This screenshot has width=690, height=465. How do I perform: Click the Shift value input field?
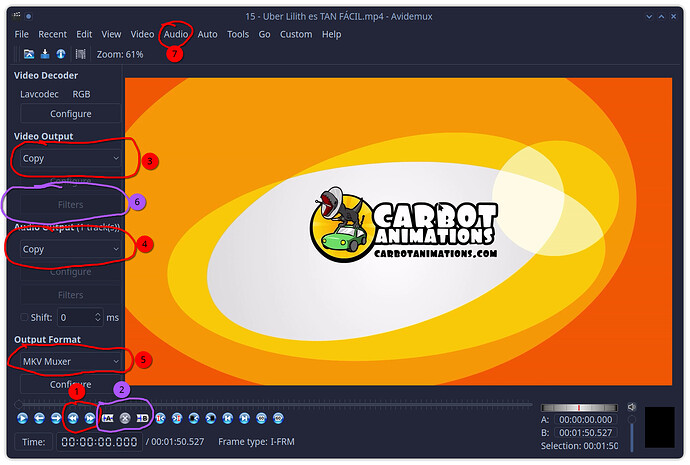click(76, 317)
